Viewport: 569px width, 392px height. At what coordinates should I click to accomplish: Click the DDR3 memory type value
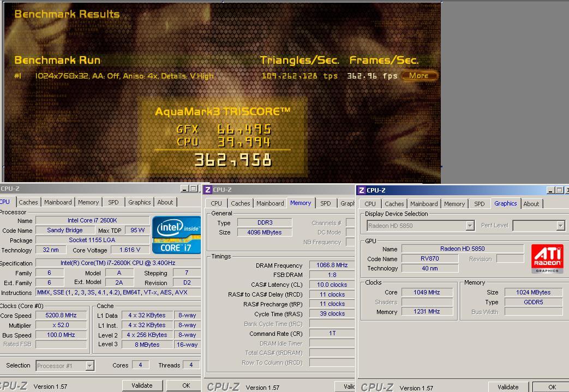265,222
